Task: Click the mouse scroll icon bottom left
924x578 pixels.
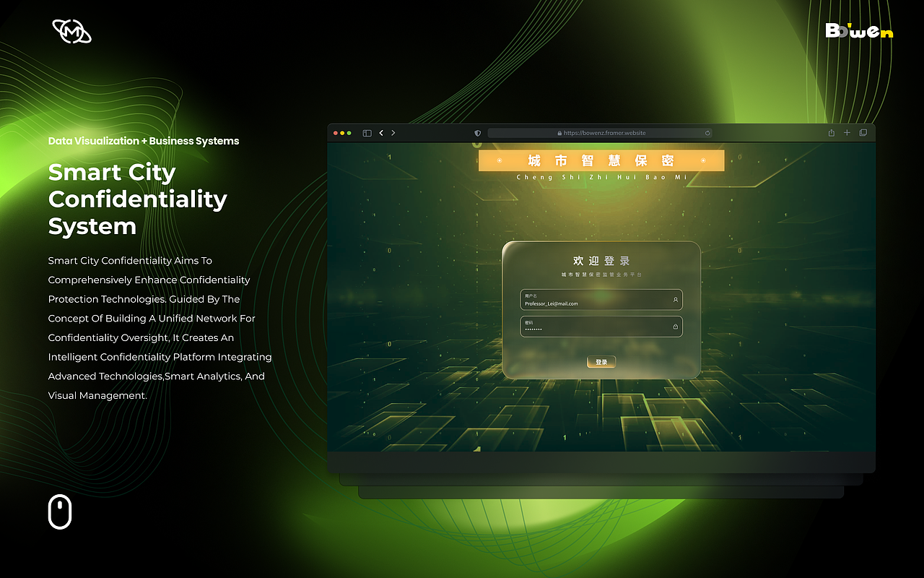Action: pos(60,512)
